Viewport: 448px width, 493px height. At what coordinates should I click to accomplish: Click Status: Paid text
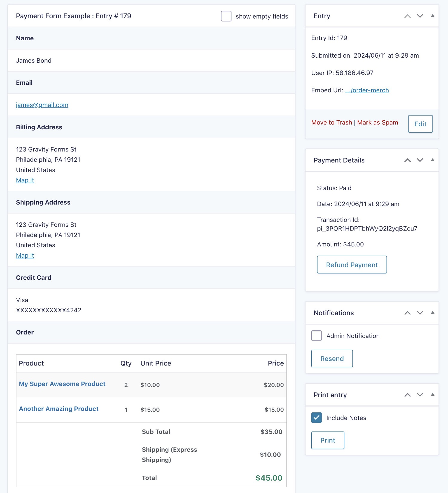pos(334,188)
